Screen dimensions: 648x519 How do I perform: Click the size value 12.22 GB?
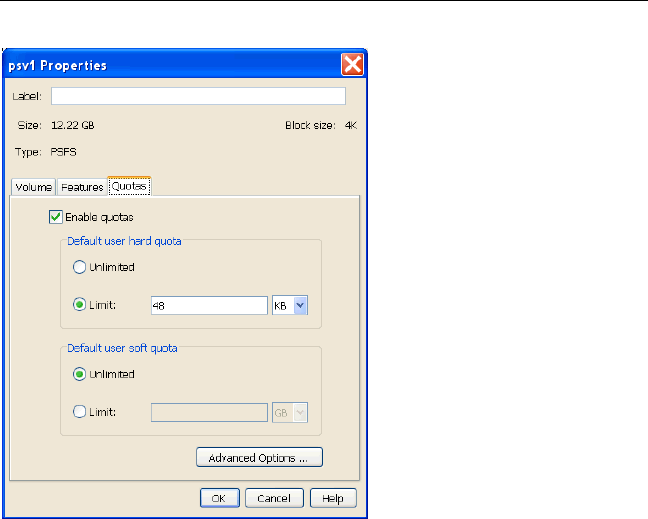click(73, 125)
